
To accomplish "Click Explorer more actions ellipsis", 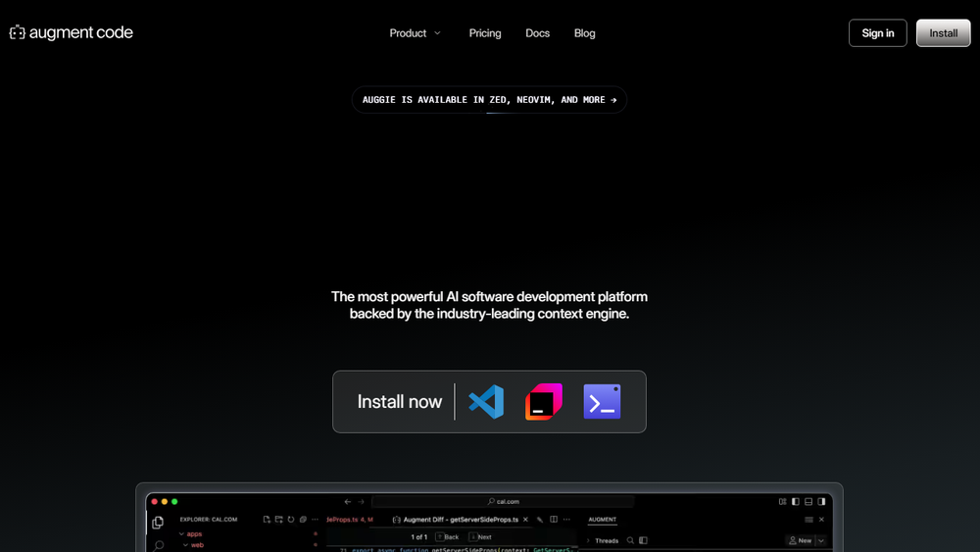I will [315, 520].
